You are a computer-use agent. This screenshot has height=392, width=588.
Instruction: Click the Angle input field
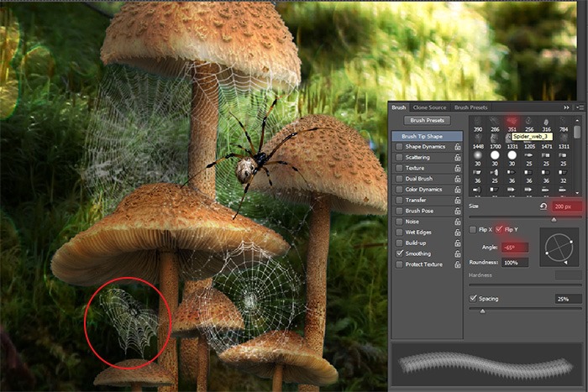click(x=513, y=247)
